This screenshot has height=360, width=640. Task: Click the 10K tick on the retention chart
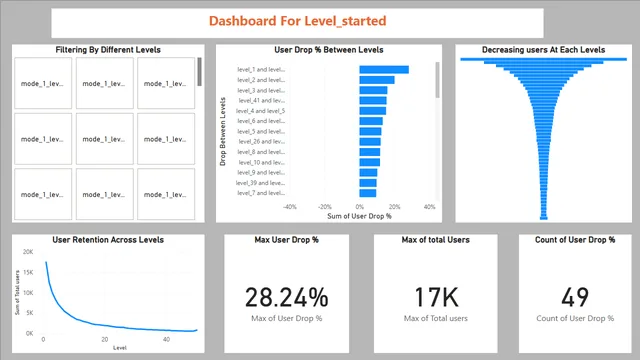(28, 293)
